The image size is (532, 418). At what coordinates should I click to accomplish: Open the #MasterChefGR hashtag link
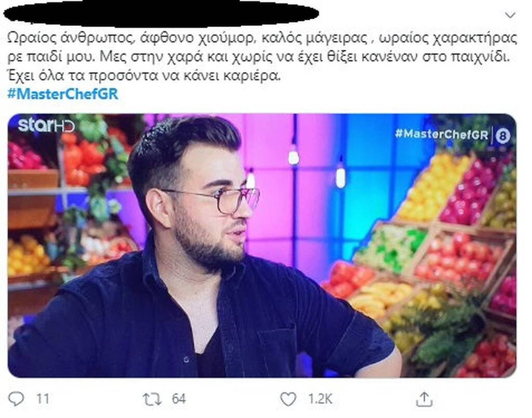63,93
